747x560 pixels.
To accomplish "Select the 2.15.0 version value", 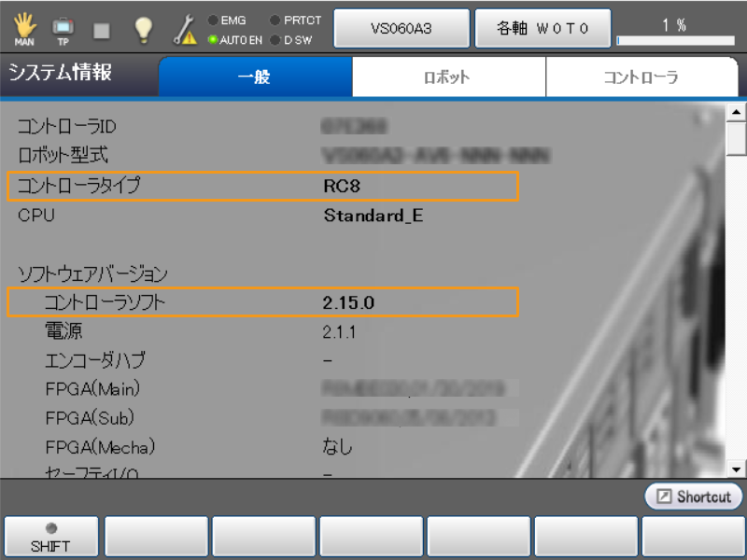I will coord(348,302).
